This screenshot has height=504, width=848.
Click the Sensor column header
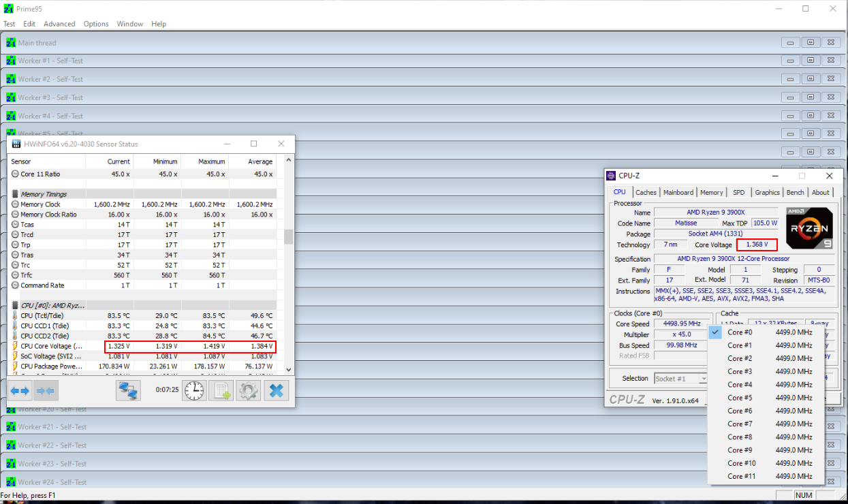(48, 161)
